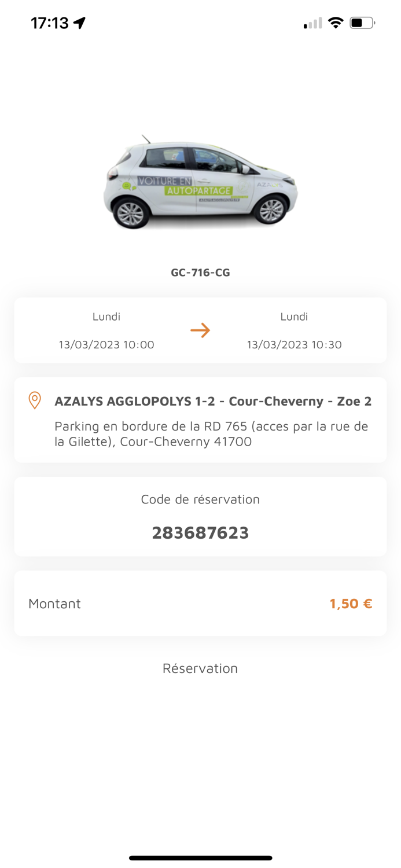Viewport: 401px width, 868px height.
Task: Tap the Réservation label
Action: click(x=201, y=668)
